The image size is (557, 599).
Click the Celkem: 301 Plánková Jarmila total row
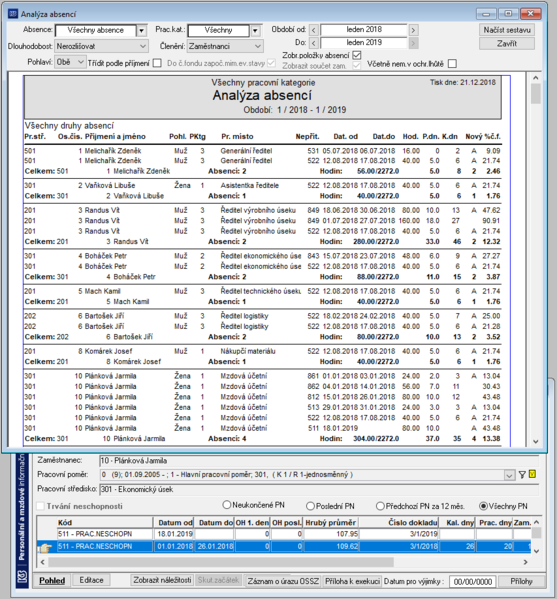click(262, 439)
